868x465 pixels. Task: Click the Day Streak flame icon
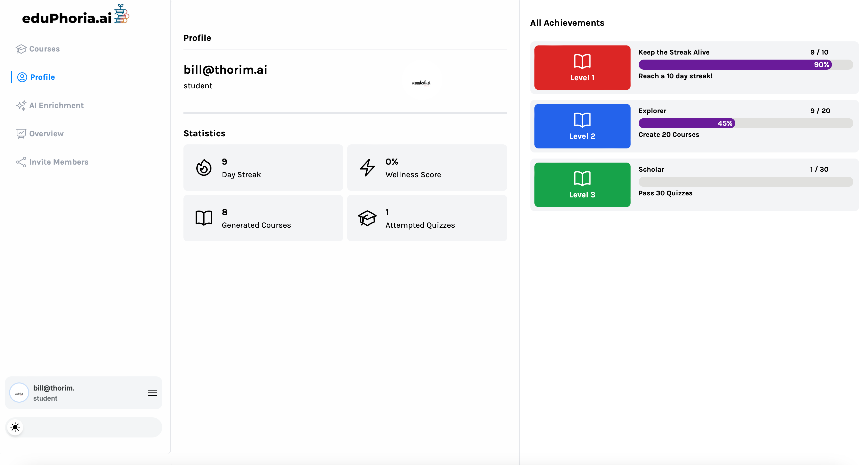[x=204, y=168]
